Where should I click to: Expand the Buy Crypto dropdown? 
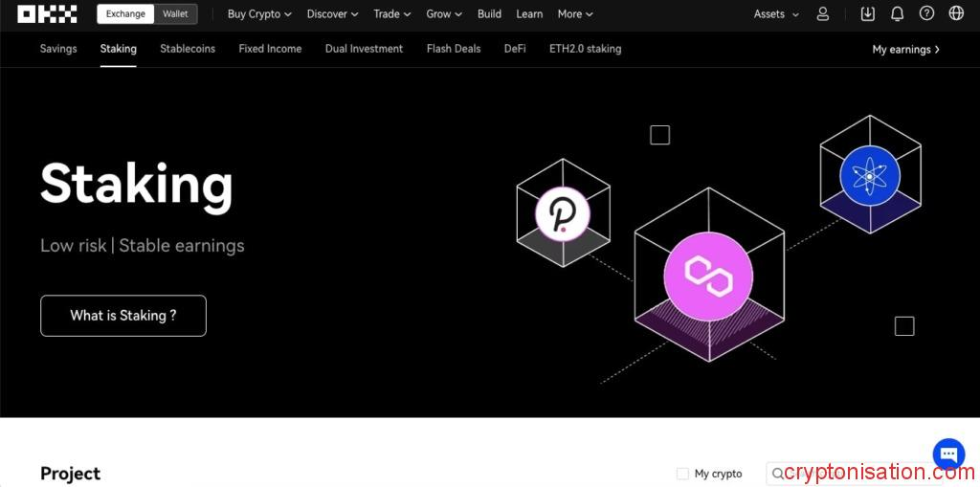(259, 14)
